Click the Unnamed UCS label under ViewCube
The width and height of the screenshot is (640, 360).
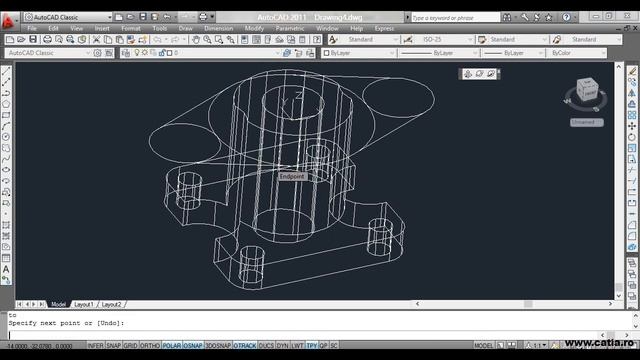[587, 122]
